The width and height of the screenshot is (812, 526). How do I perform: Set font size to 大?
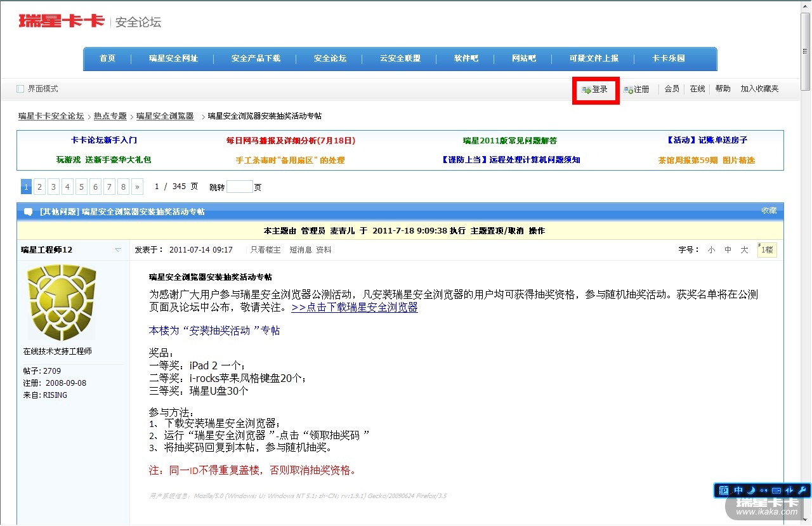744,250
